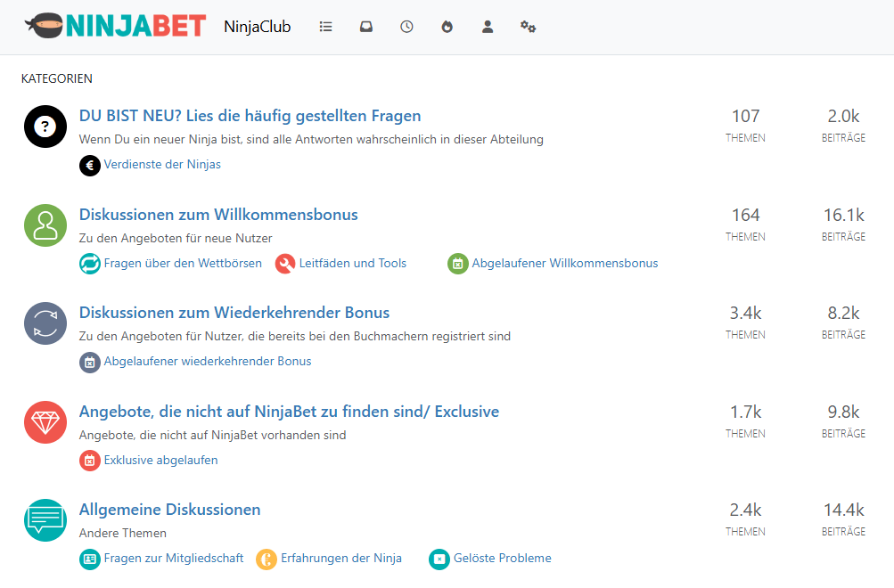Click the 9.8k Beiträge count

pyautogui.click(x=843, y=412)
